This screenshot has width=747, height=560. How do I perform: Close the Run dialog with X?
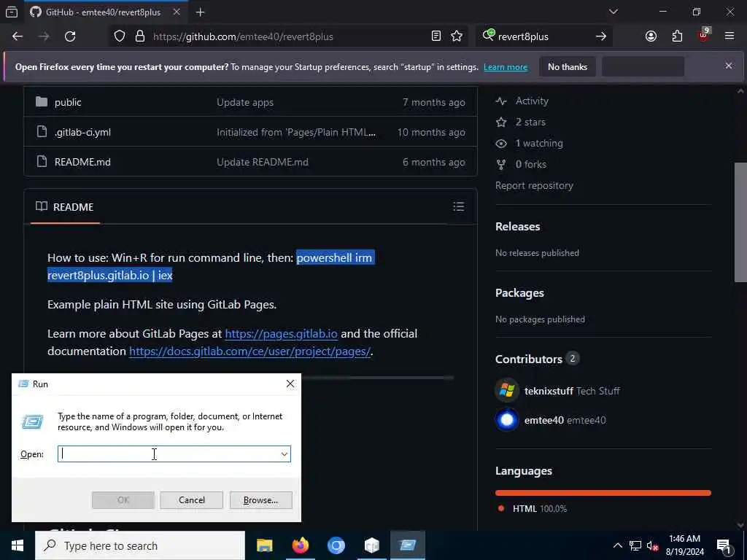[x=290, y=384]
